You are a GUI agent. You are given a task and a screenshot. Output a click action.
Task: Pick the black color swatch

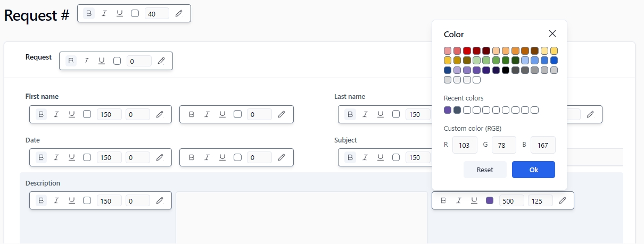pyautogui.click(x=506, y=70)
